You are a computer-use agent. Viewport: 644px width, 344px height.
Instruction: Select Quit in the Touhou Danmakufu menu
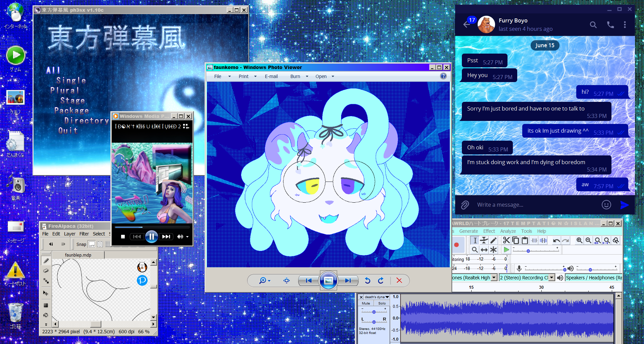[68, 131]
